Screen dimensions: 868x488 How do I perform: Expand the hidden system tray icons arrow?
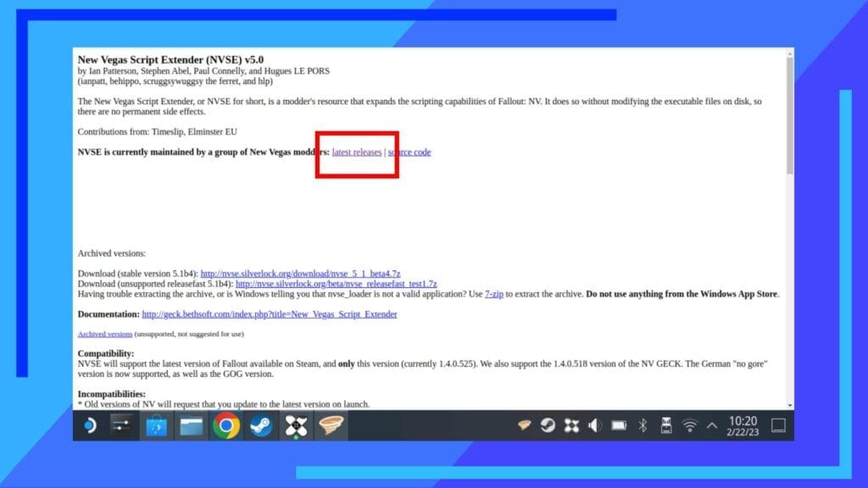point(712,425)
